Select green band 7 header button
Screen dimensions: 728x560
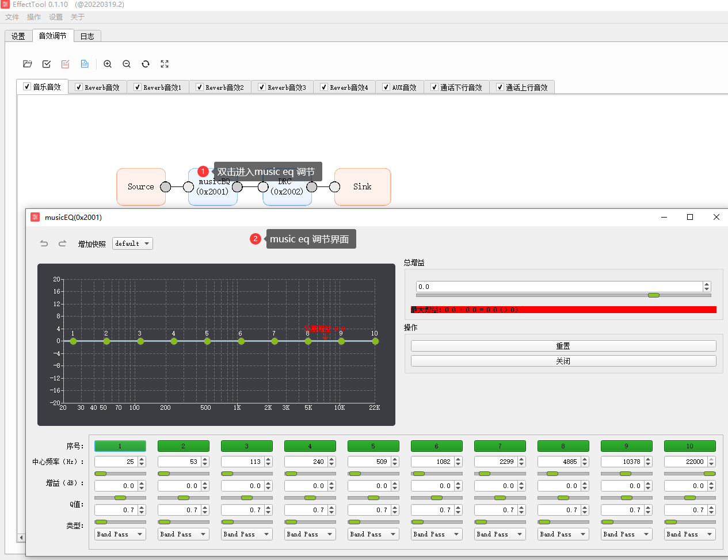500,446
